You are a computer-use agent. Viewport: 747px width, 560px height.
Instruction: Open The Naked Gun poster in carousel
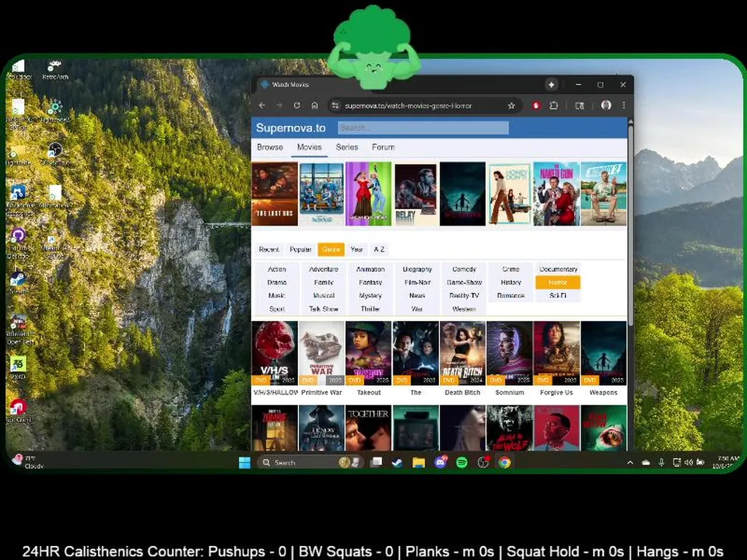pos(556,194)
